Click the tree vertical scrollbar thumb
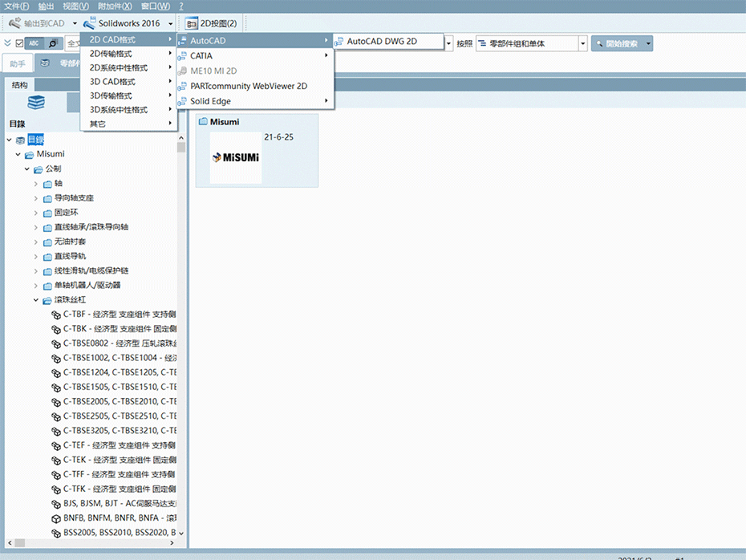Viewport: 746px width, 560px height. point(181,147)
